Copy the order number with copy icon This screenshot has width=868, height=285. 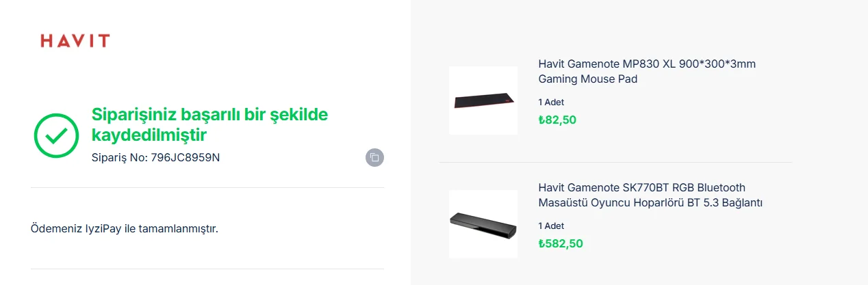[374, 157]
